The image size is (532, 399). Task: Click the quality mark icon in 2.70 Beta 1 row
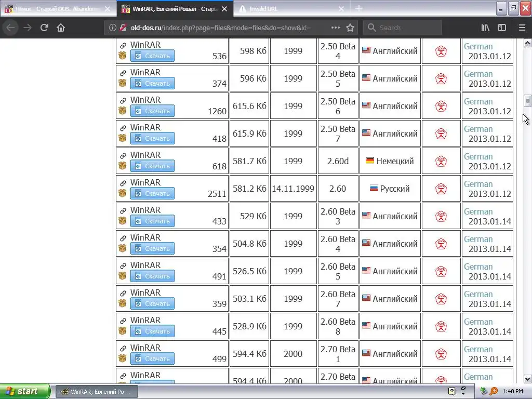[441, 354]
